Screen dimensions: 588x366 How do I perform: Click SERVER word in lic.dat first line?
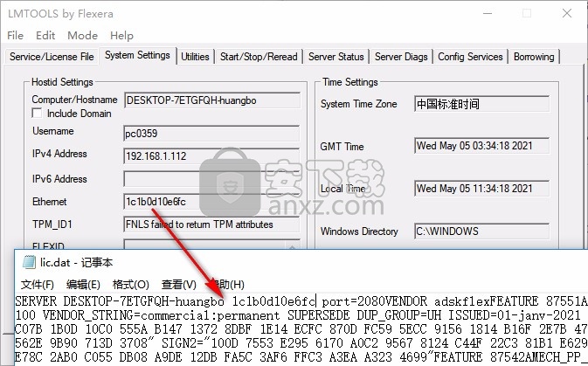(x=36, y=301)
